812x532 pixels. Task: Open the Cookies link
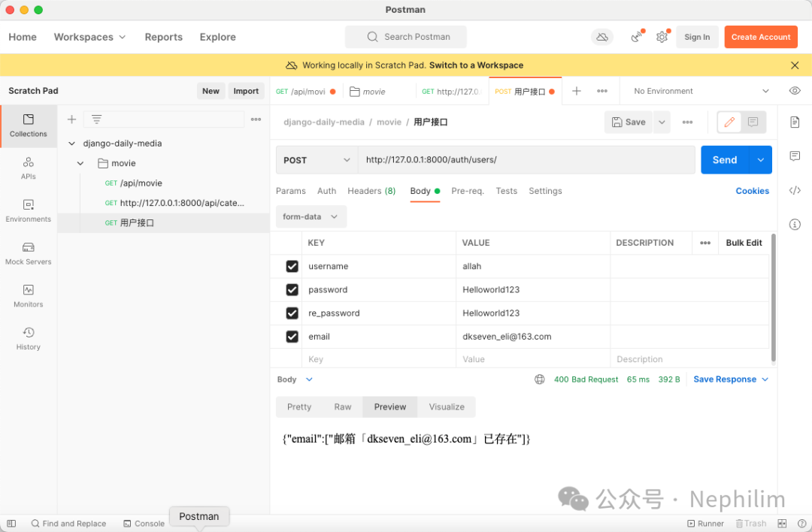click(x=752, y=191)
